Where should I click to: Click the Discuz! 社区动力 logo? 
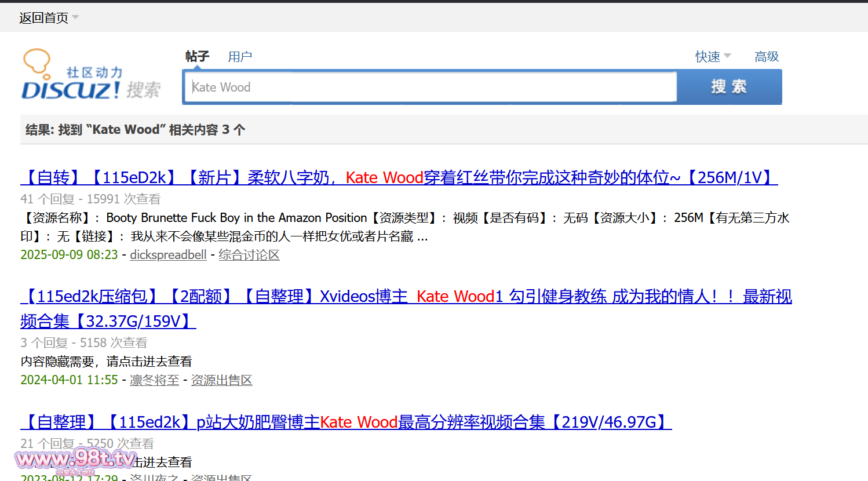coord(91,74)
